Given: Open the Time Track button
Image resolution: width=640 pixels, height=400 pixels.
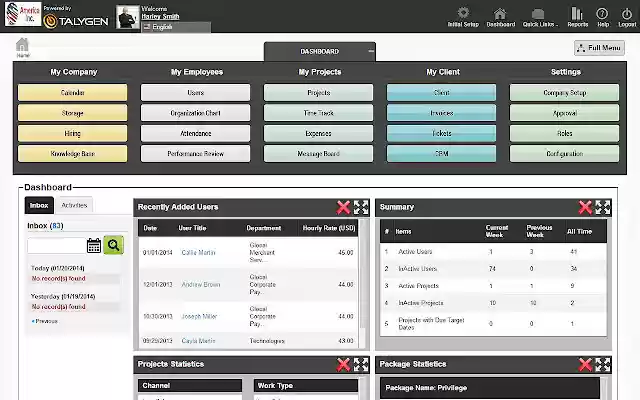Looking at the screenshot, I should coord(318,113).
